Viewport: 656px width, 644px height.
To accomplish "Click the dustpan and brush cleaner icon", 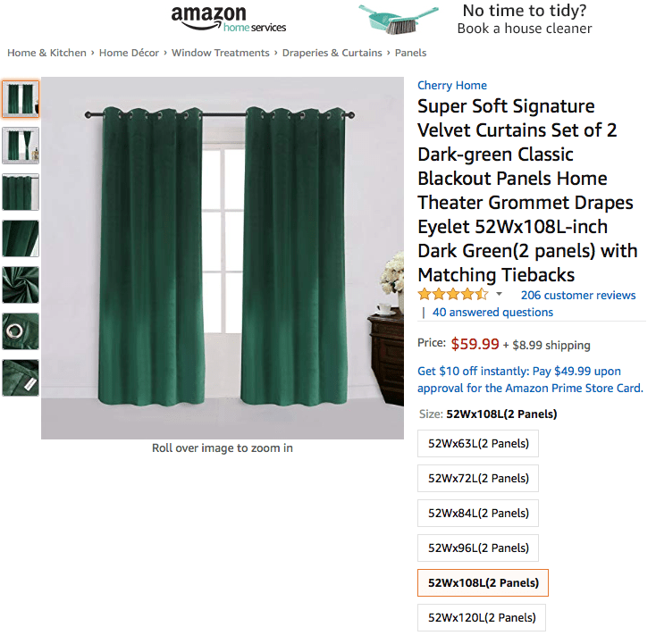I will pyautogui.click(x=398, y=20).
